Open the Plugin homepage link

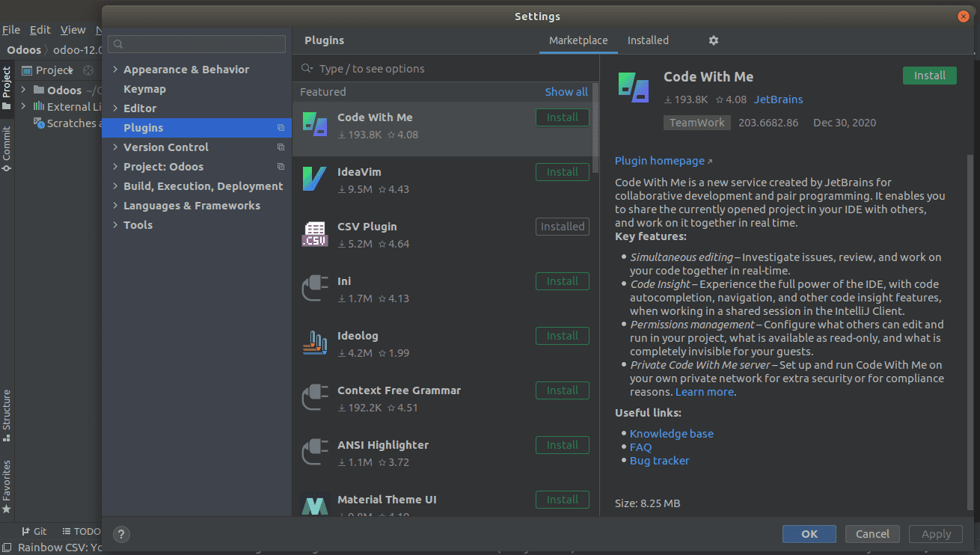659,160
